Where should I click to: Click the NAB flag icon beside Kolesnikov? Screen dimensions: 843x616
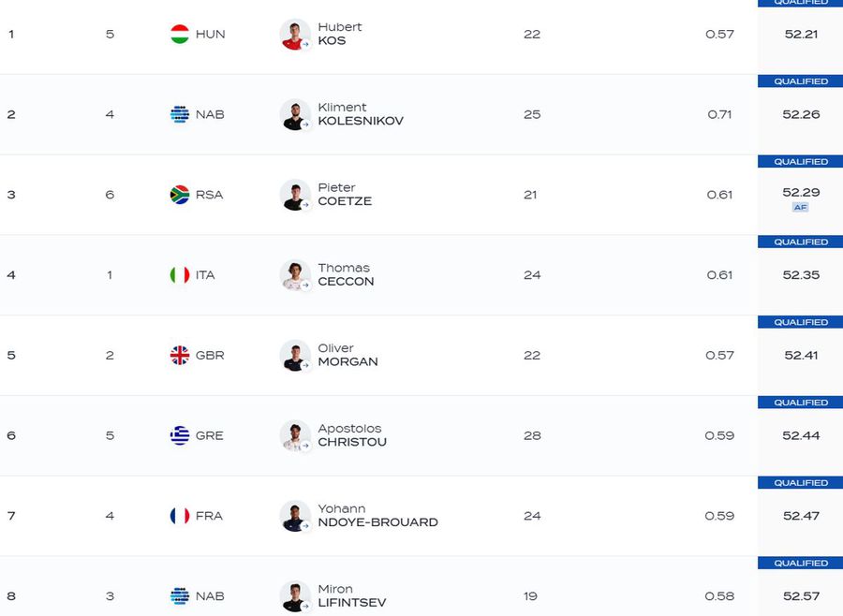178,114
